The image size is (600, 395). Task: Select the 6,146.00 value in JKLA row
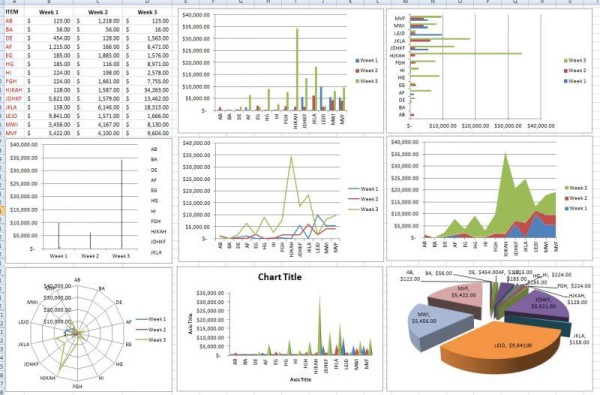click(x=109, y=107)
